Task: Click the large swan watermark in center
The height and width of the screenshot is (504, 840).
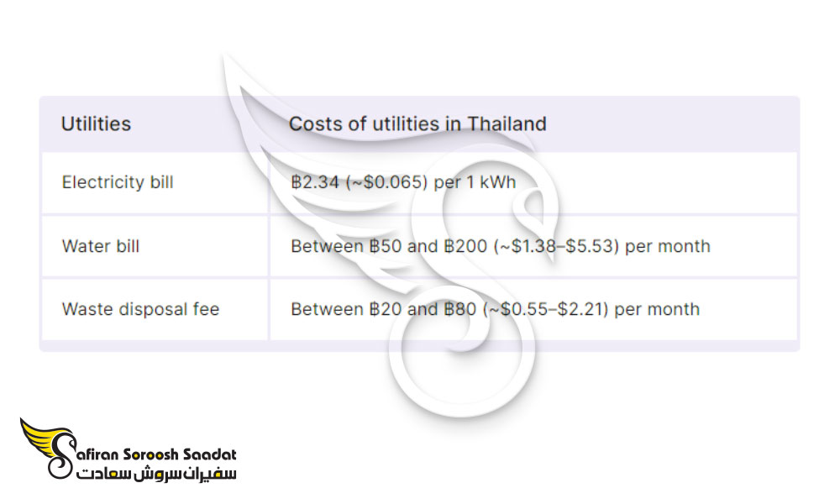Action: coord(391,236)
